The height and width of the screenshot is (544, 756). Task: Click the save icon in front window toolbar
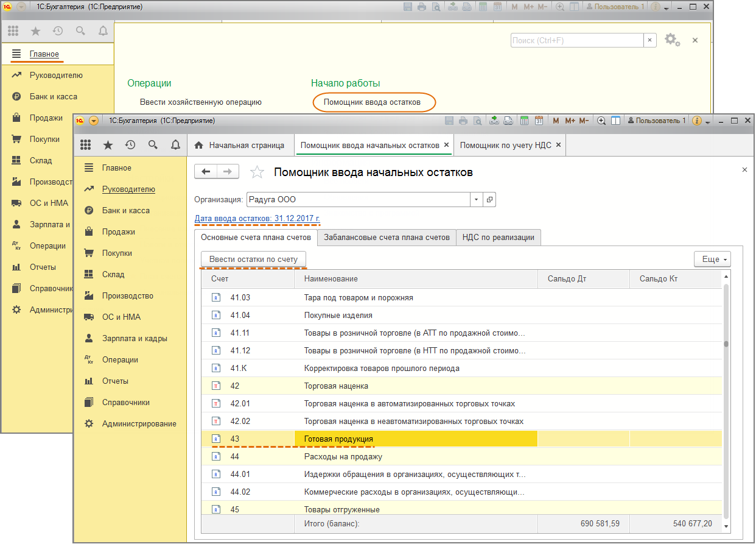(x=449, y=121)
